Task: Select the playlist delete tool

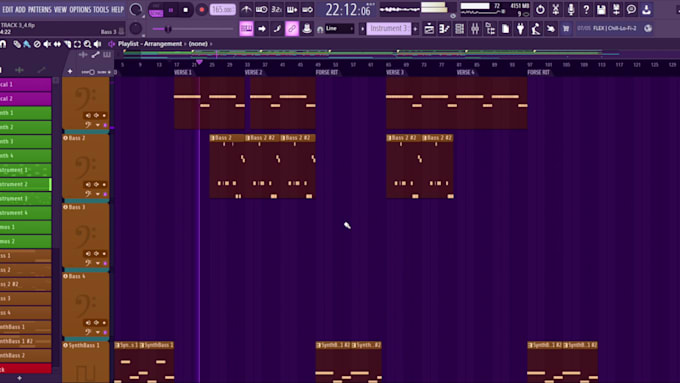Action: 37,44
